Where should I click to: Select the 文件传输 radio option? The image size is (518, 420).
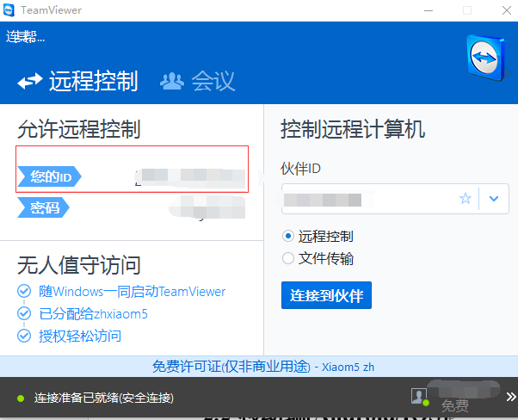tap(288, 258)
